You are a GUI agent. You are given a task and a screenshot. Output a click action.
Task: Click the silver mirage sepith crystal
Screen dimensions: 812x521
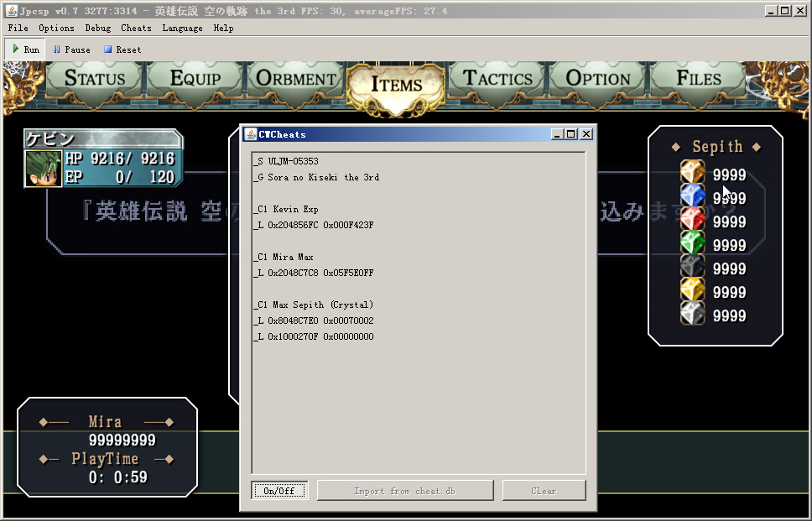692,314
